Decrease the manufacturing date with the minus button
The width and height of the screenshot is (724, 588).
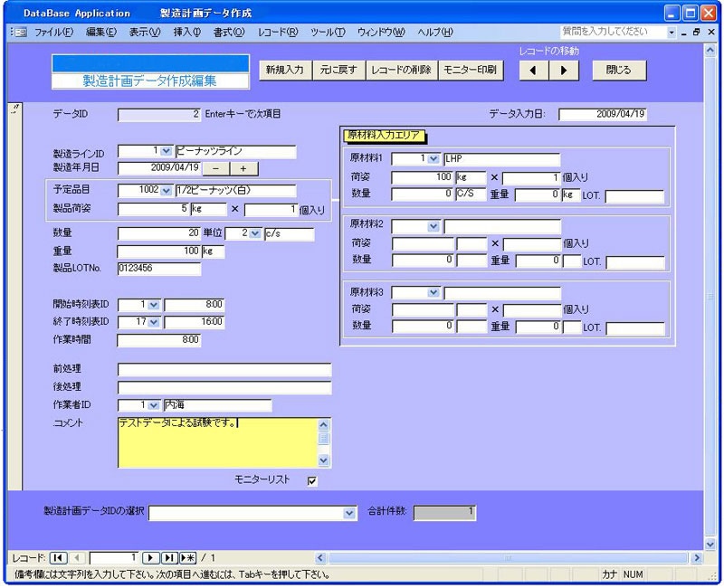(215, 169)
